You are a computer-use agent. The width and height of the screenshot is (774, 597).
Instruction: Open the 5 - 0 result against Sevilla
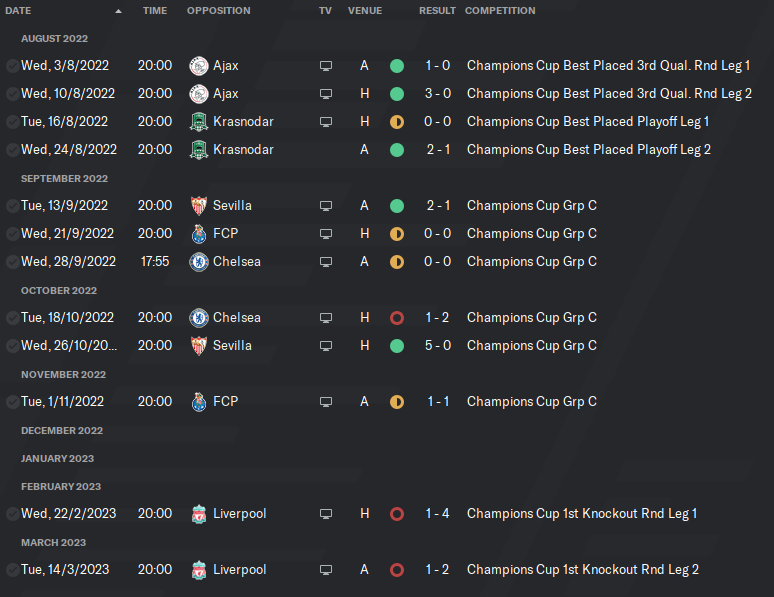pos(437,346)
